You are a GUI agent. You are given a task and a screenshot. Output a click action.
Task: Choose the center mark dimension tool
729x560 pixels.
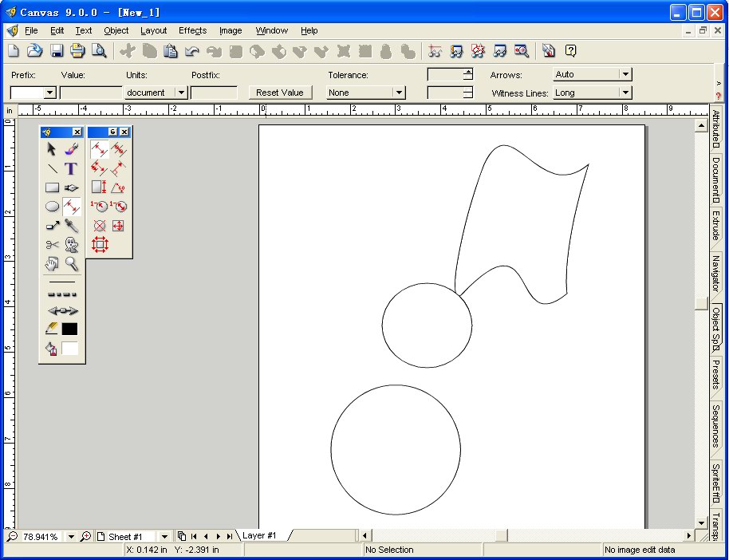coord(99,226)
